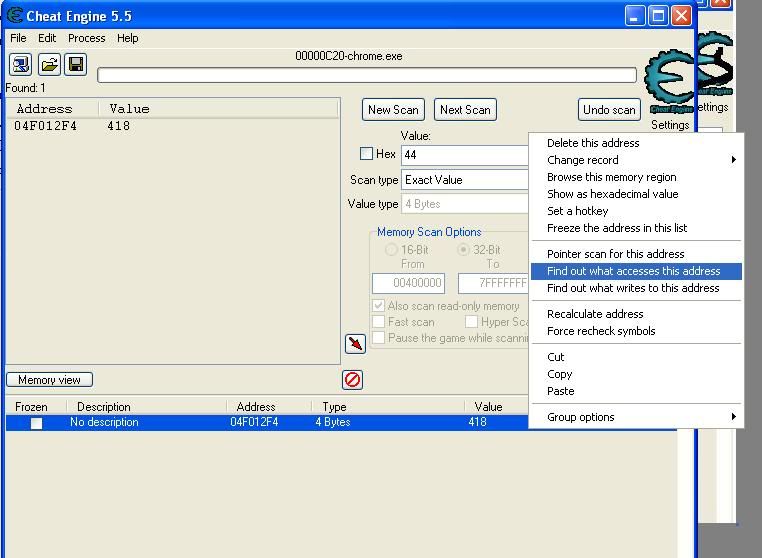Screen dimensions: 762x558
Task: Click the Settings label
Action: click(670, 125)
